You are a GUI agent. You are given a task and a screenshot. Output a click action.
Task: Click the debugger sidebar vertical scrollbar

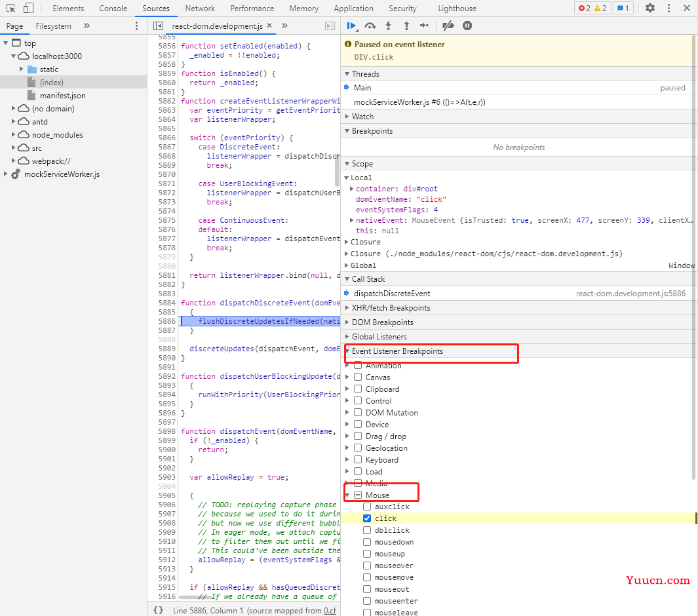click(x=695, y=256)
